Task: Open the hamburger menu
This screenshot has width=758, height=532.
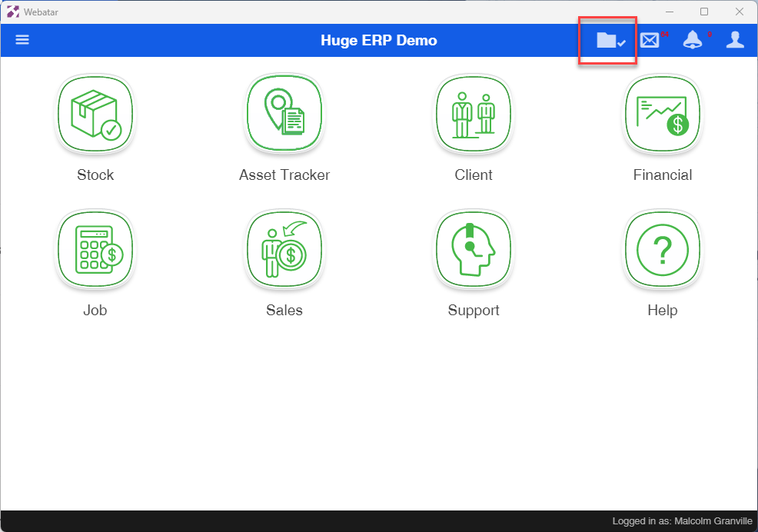Action: (22, 40)
